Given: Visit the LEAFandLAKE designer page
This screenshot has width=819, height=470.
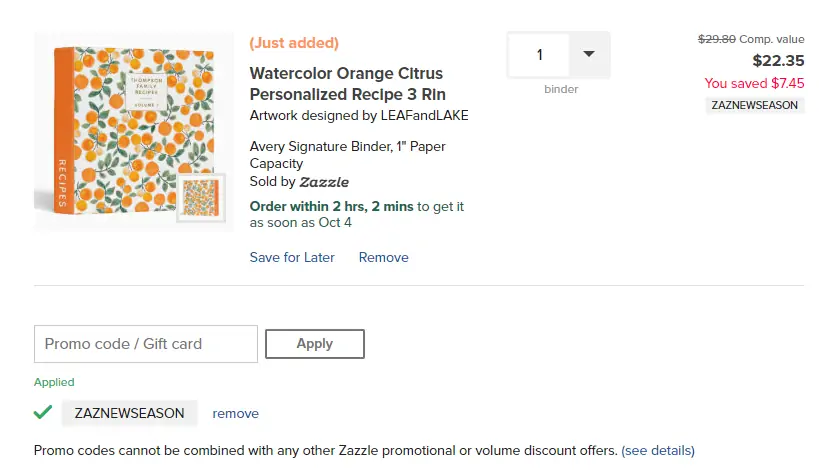Looking at the screenshot, I should click(x=425, y=115).
